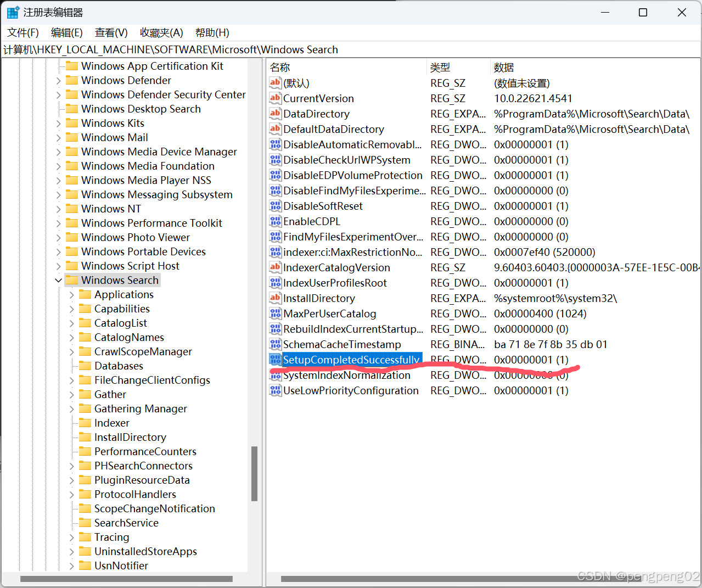
Task: Click the folder icon of Windows Defender
Action: [72, 80]
